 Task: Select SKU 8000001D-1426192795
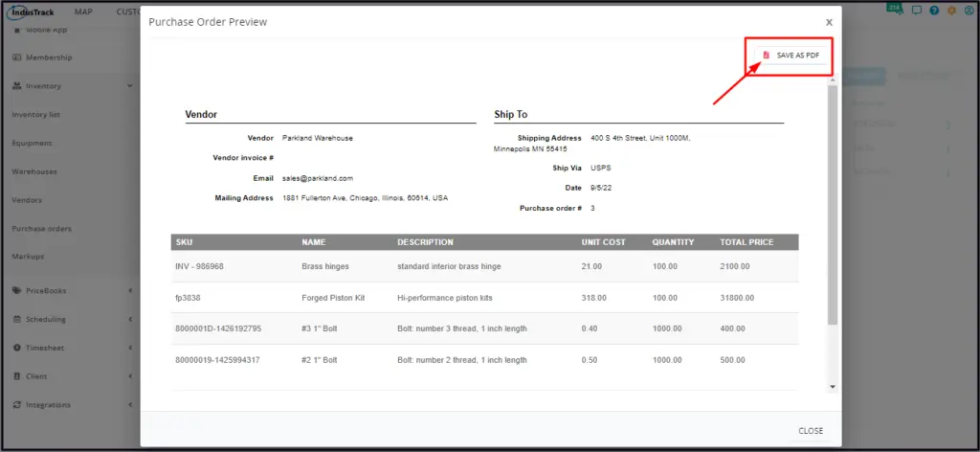tap(218, 328)
